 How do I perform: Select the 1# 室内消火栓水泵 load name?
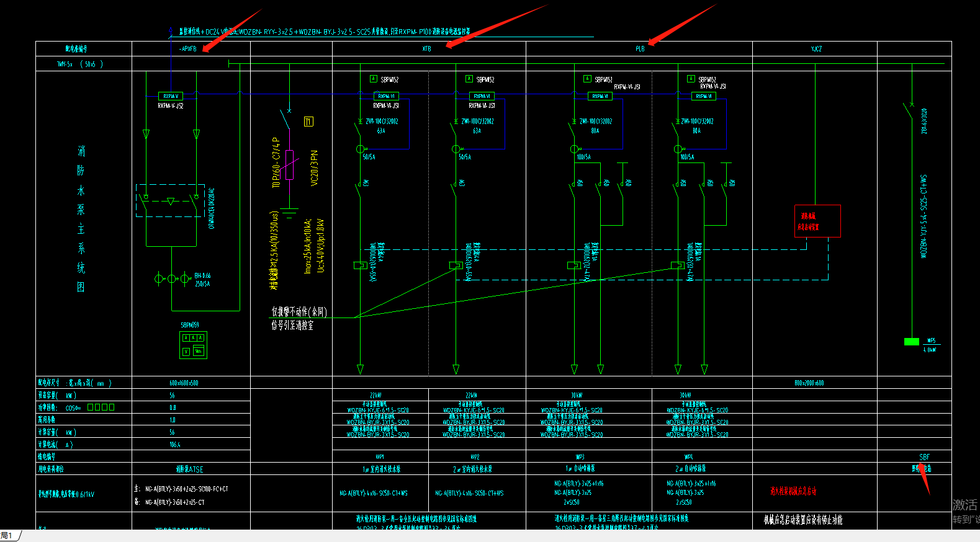click(382, 469)
